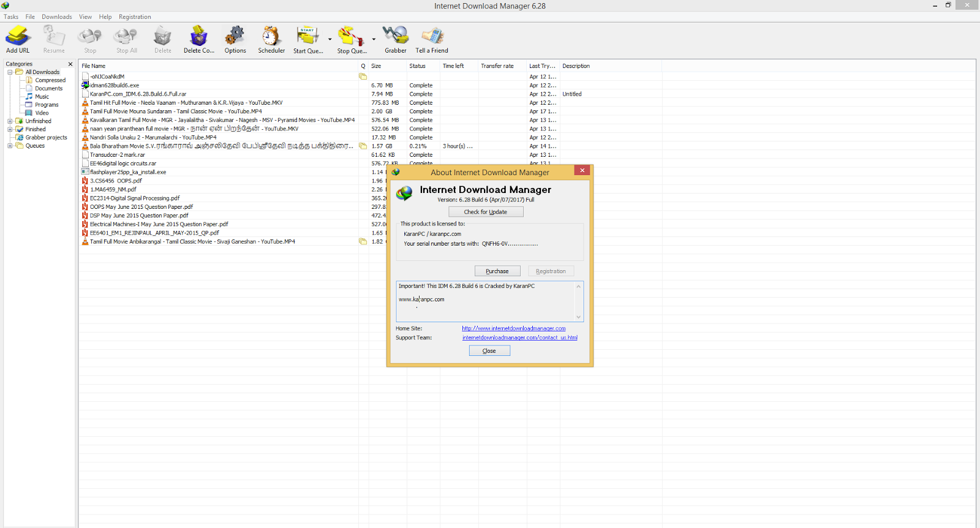Select the Programs category
Viewport: 980px width, 528px height.
pyautogui.click(x=47, y=105)
